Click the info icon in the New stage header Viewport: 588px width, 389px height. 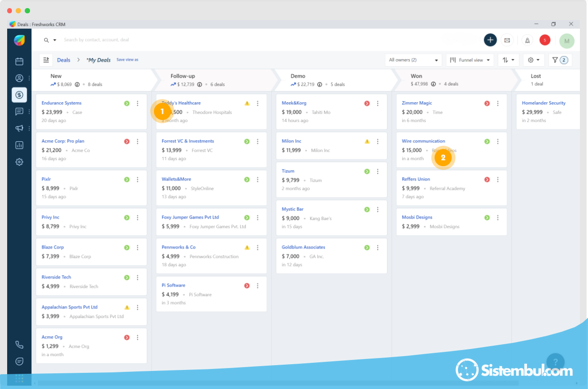point(77,84)
